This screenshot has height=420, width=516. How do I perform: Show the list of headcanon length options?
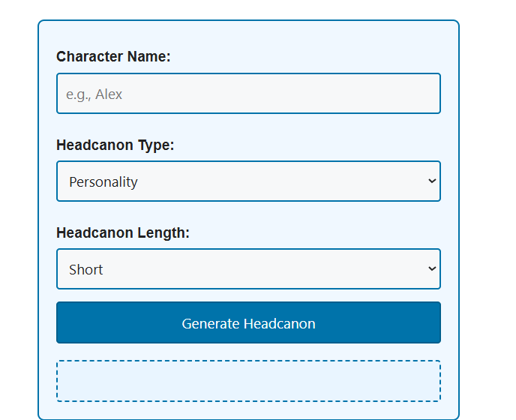(x=248, y=269)
